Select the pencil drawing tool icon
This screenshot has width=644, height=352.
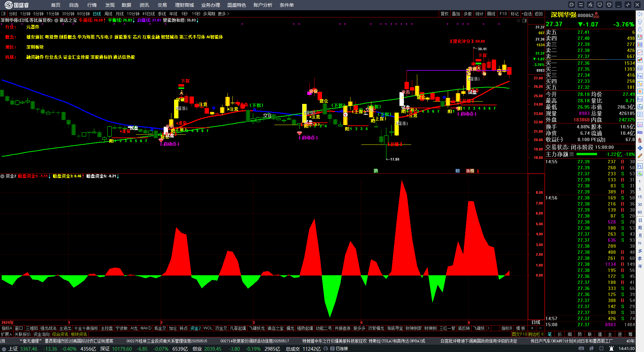click(640, 156)
